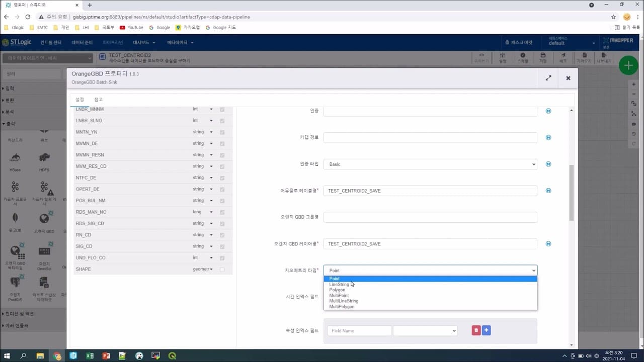Viewport: 644px width, 362px height.
Task: Toggle the null checkbox for RN_CD field
Action: coord(222,235)
